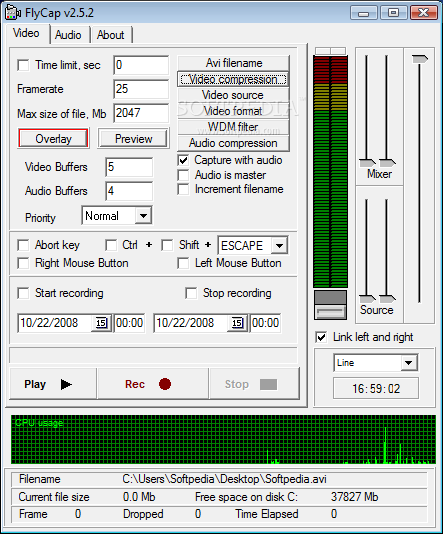
Task: Open the start date calendar picker
Action: (x=101, y=323)
